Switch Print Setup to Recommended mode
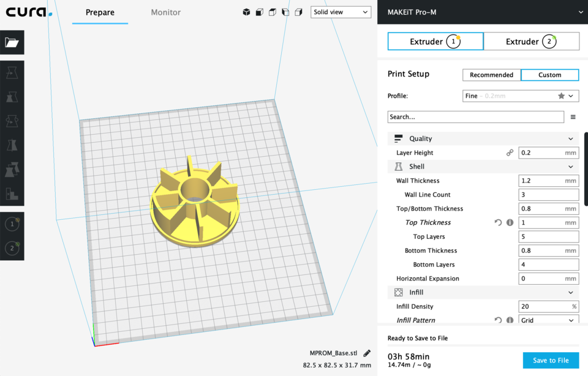The width and height of the screenshot is (588, 376). click(491, 75)
